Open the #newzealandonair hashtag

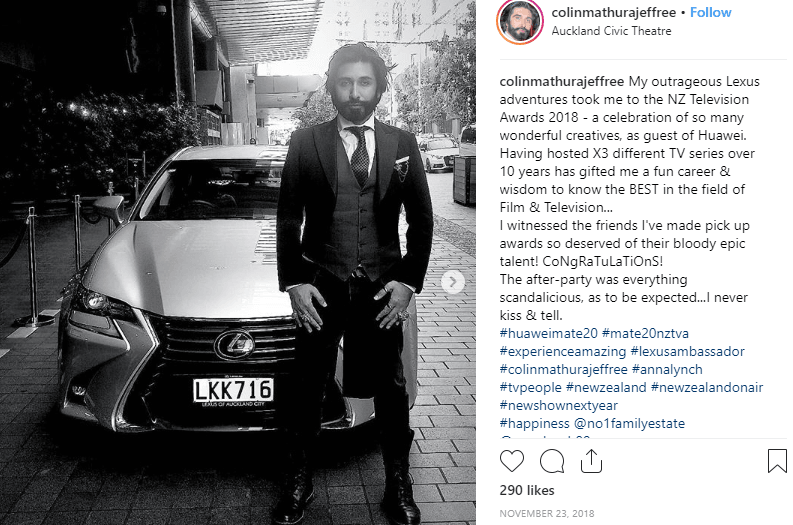(707, 387)
